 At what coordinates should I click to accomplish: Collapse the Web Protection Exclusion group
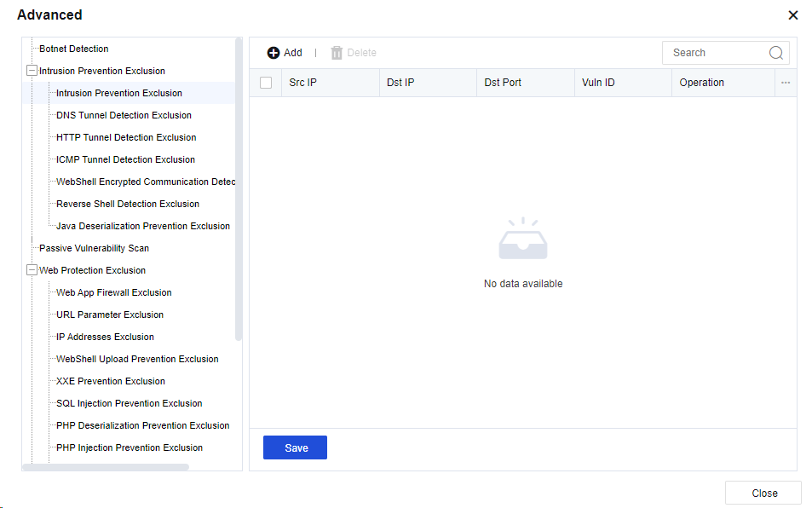32,270
